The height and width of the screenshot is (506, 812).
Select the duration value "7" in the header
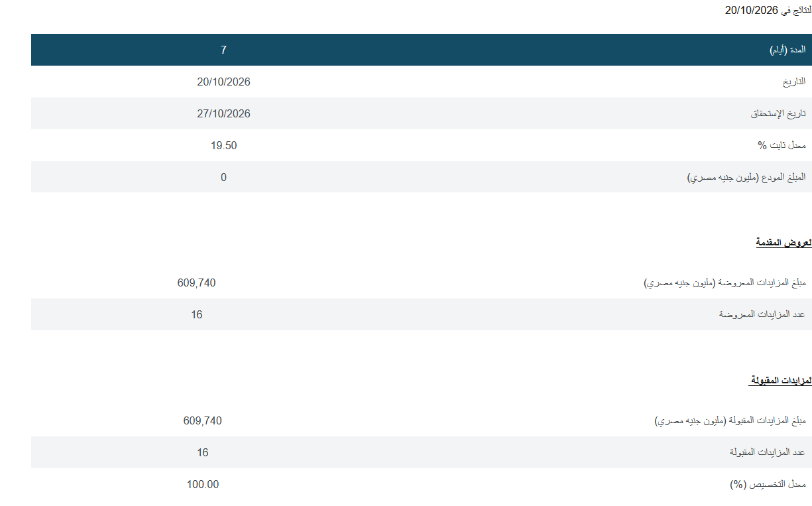223,50
